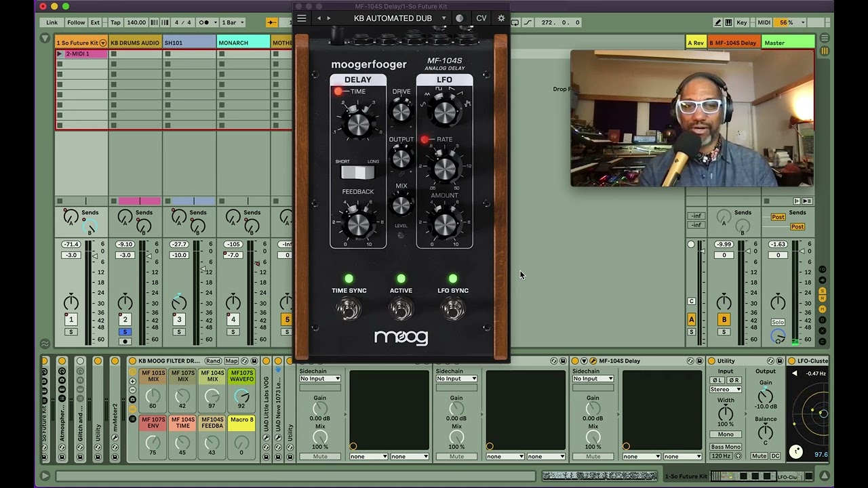Image resolution: width=868 pixels, height=488 pixels.
Task: Click MF107S WAVEFO macro knob
Action: pos(241,396)
